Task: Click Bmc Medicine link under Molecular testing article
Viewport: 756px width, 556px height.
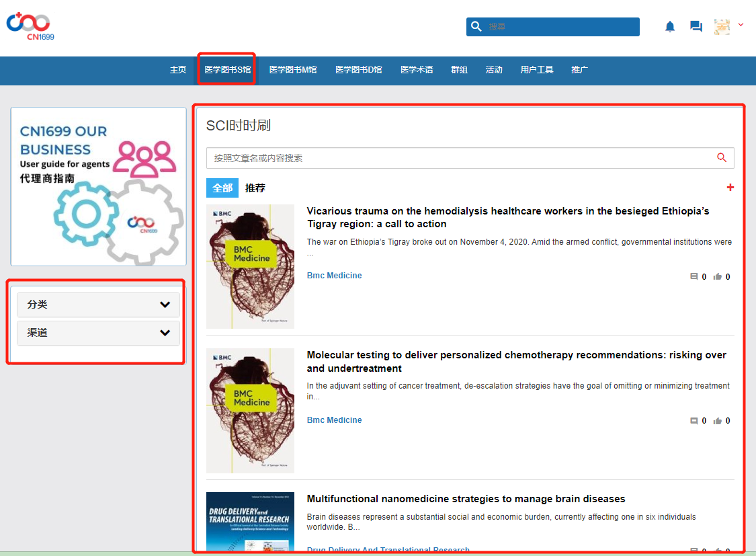Action: (x=334, y=420)
